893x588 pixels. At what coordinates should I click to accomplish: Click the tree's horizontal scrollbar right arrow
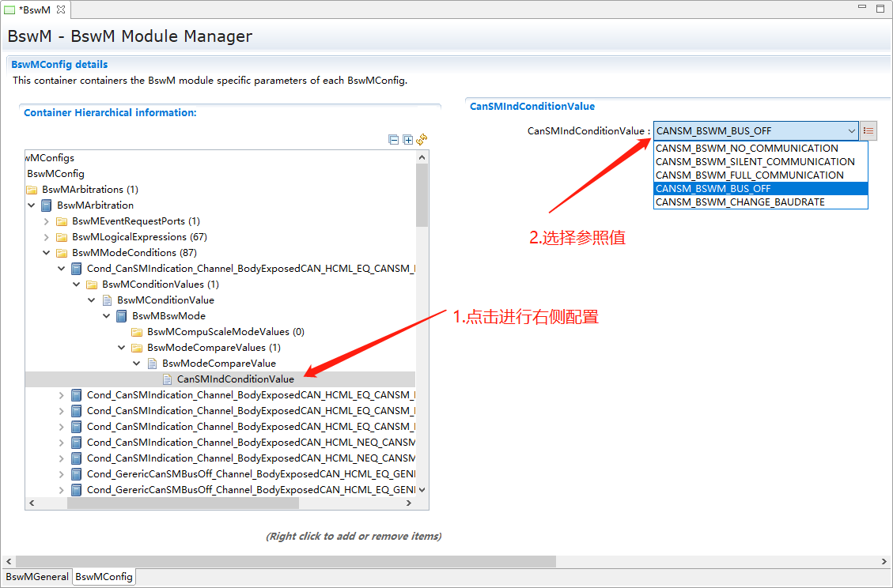point(411,503)
